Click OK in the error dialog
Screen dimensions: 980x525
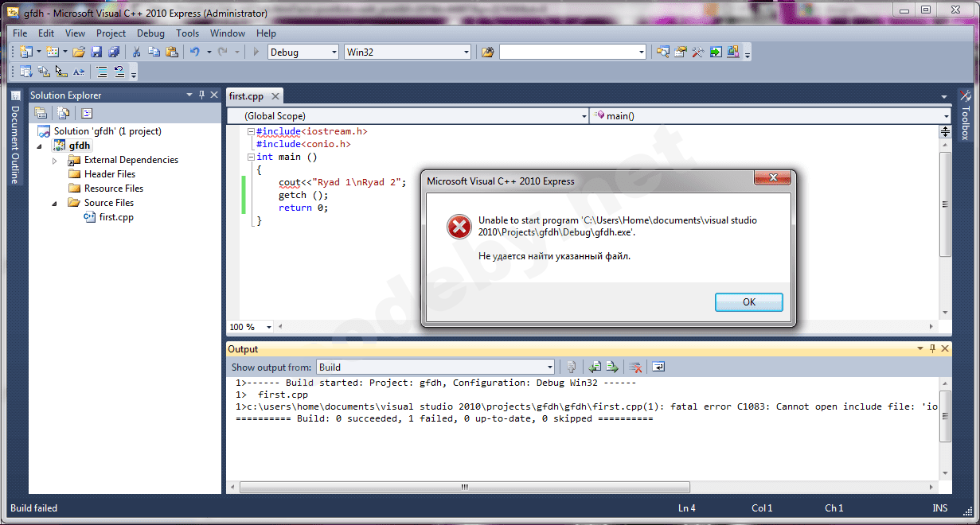coord(748,302)
